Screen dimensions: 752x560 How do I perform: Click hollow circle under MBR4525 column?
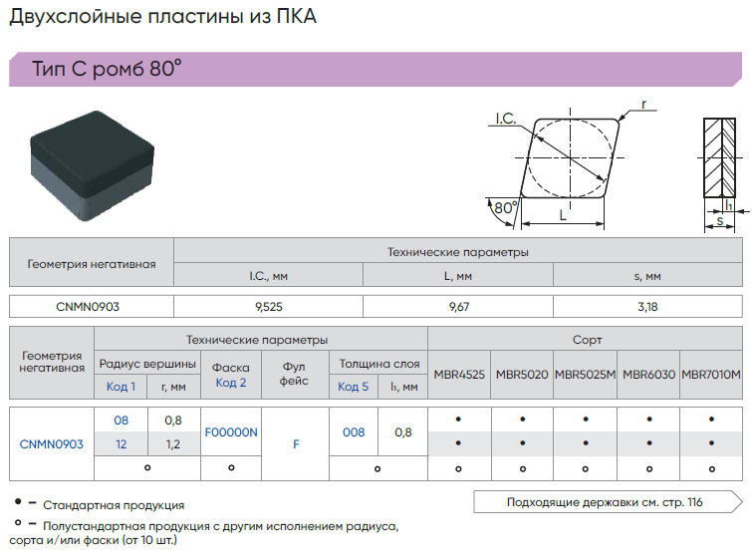(458, 469)
